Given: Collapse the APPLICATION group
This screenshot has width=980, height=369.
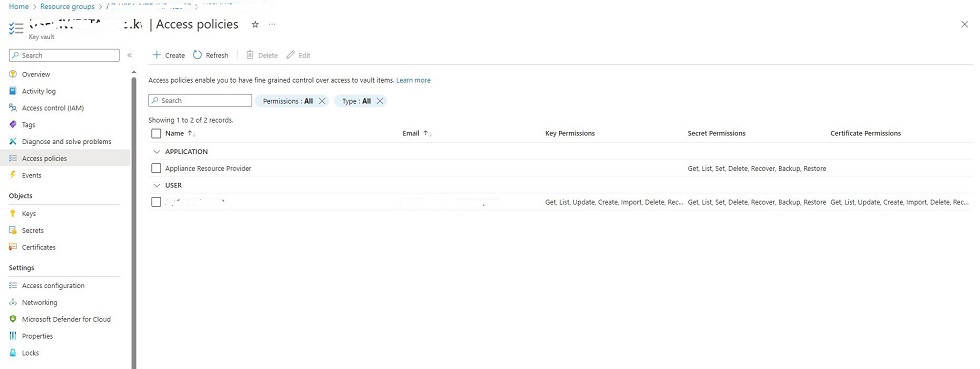Looking at the screenshot, I should pos(156,152).
